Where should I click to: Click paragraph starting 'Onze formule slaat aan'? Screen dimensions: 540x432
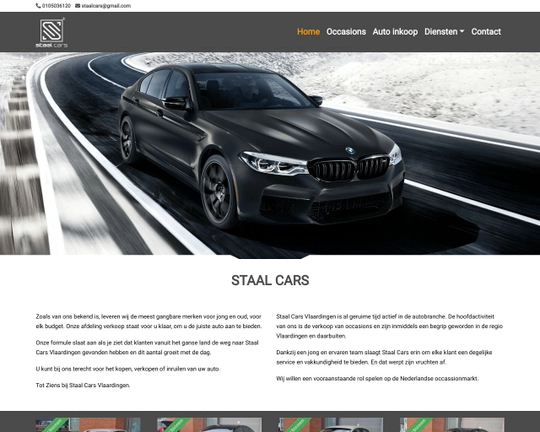[x=147, y=348]
